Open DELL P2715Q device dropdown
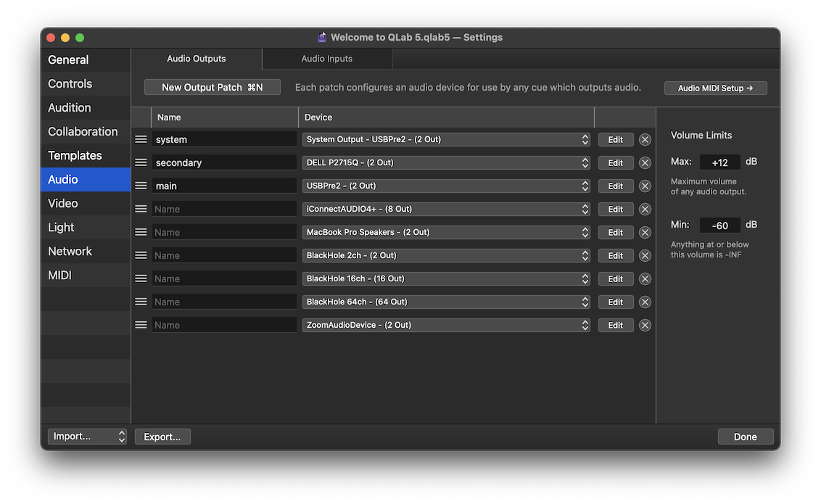This screenshot has height=504, width=821. (446, 162)
